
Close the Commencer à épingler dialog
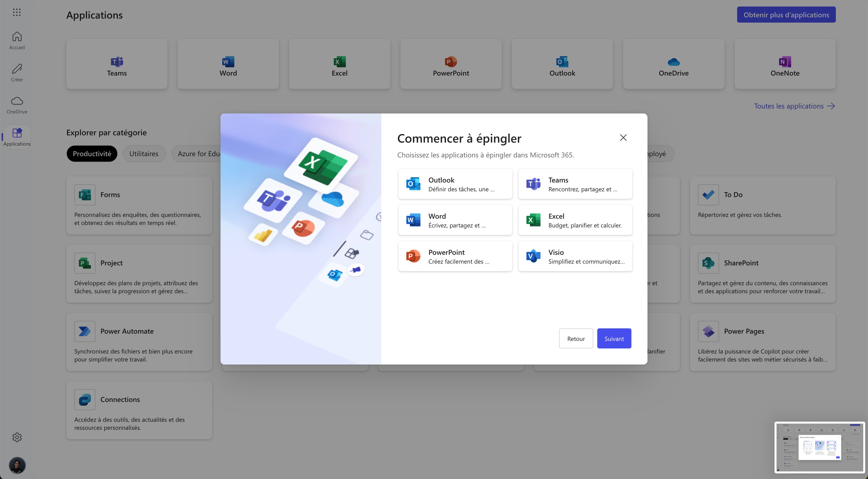point(623,137)
